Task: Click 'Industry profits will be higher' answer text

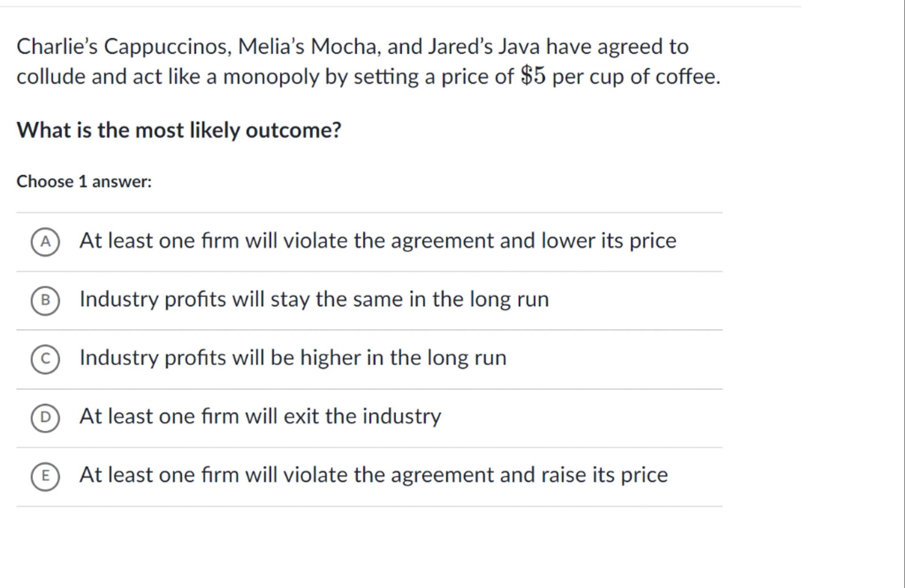Action: 293,358
